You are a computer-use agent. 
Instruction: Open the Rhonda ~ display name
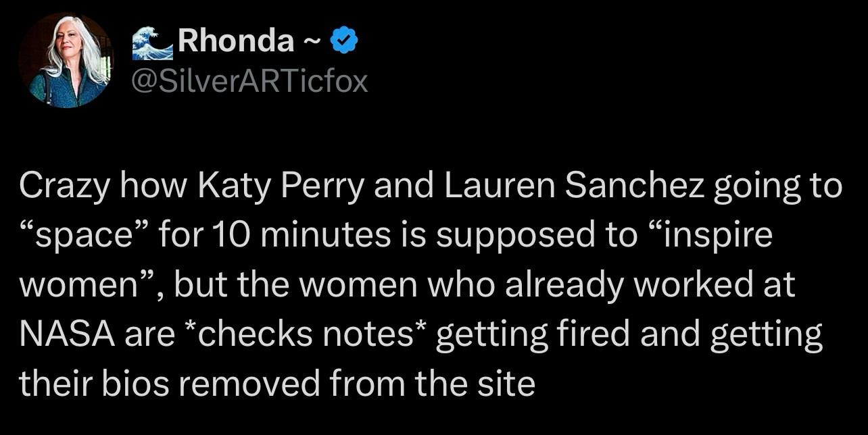247,43
